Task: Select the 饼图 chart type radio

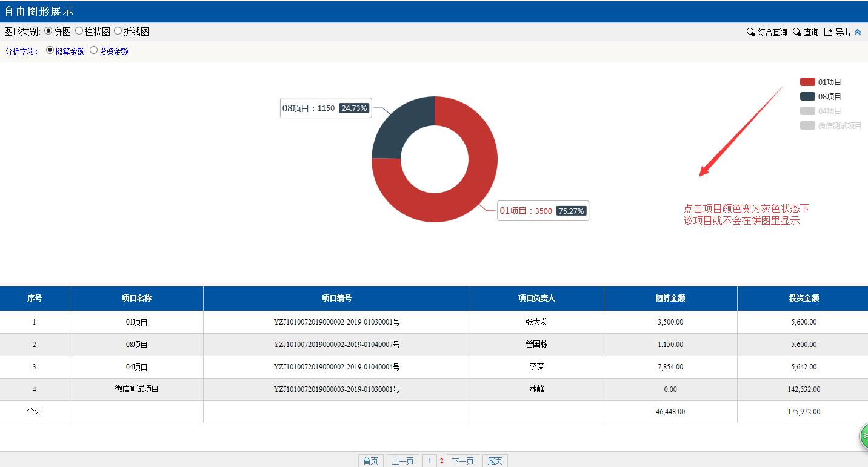Action: pyautogui.click(x=48, y=31)
